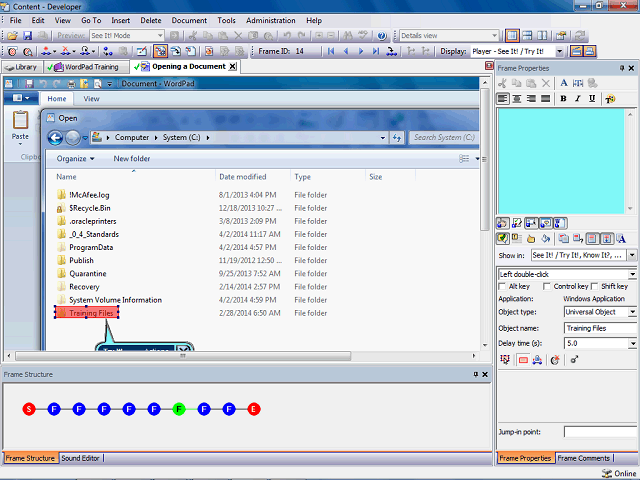Enable the Shift key checkbox
The image size is (640, 480).
[x=595, y=287]
